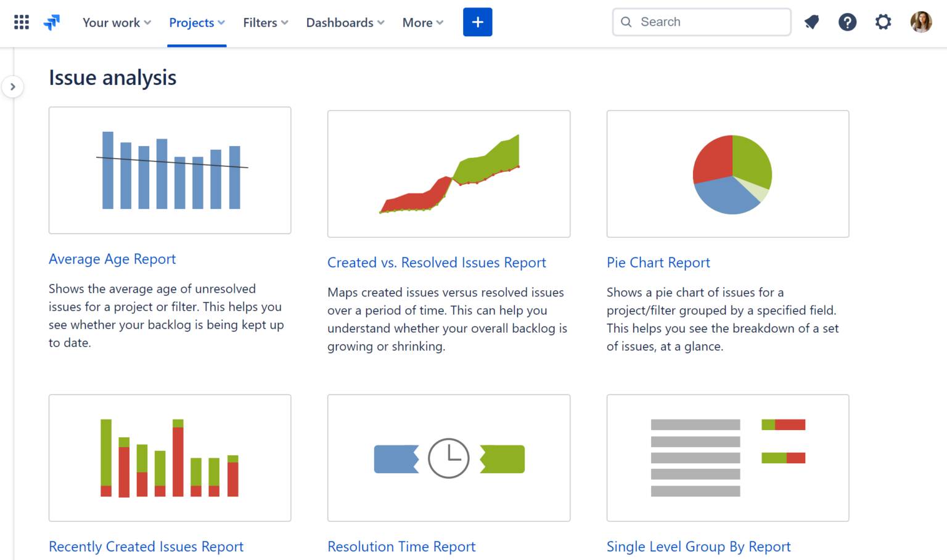
Task: Click your profile avatar
Action: coord(920,22)
